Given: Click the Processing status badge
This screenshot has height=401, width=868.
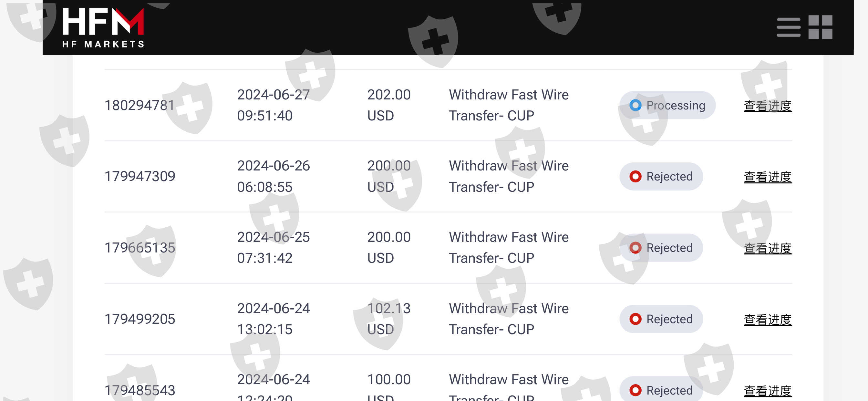Looking at the screenshot, I should point(667,106).
